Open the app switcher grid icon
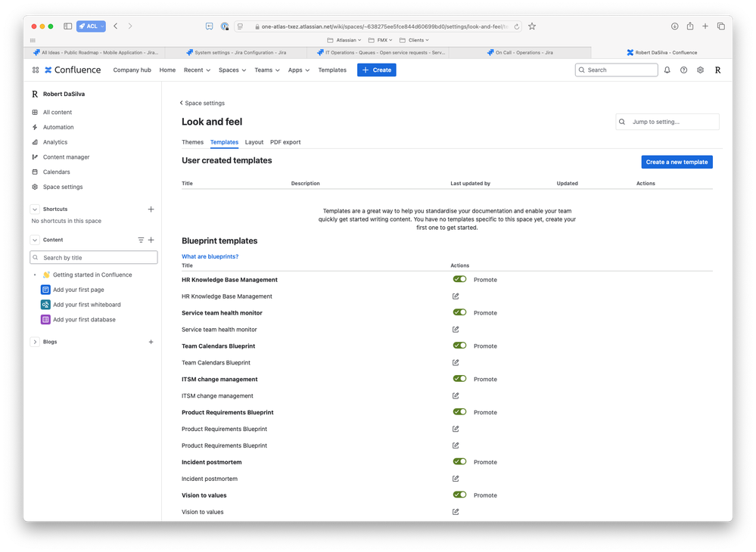The image size is (756, 552). [36, 70]
